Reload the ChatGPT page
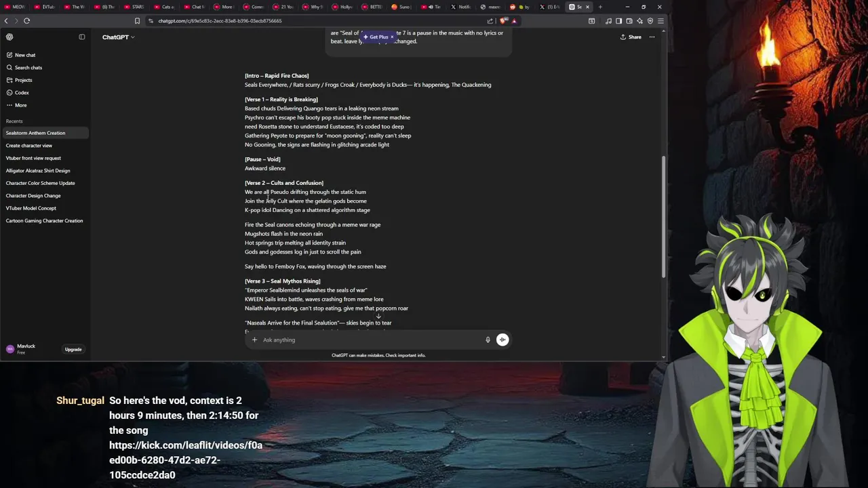The image size is (868, 488). point(26,20)
